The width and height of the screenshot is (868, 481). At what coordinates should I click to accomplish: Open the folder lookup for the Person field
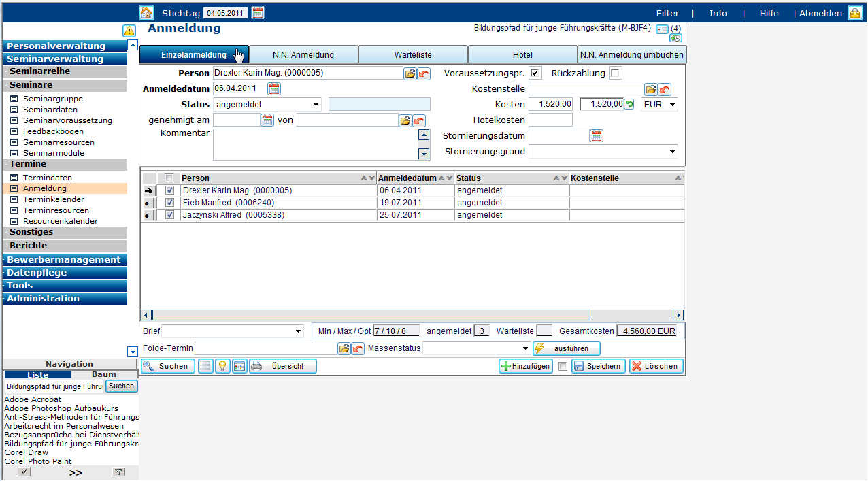coord(410,73)
